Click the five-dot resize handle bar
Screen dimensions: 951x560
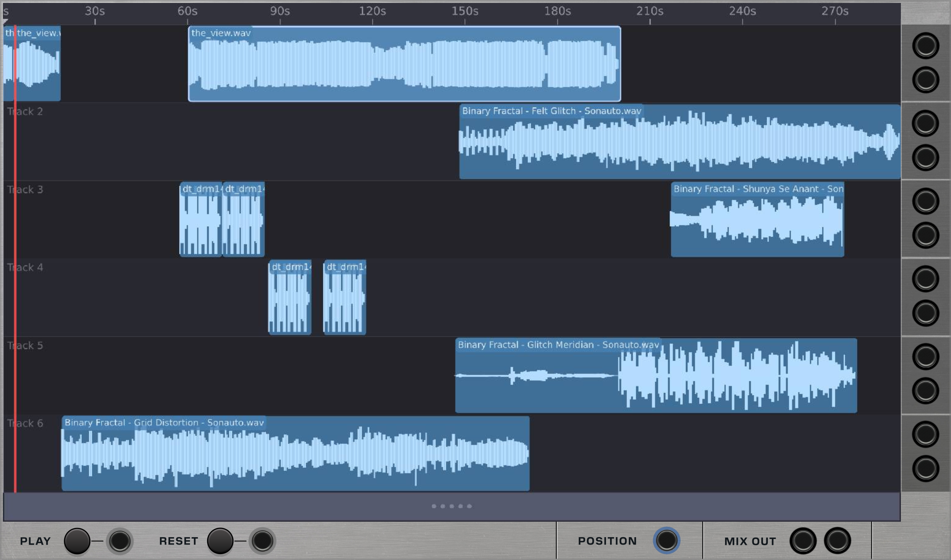452,507
